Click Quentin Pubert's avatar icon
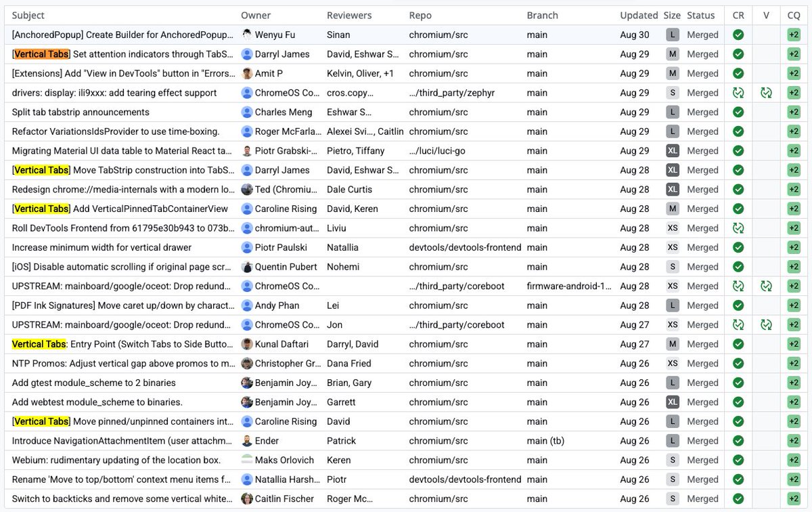 coord(247,267)
